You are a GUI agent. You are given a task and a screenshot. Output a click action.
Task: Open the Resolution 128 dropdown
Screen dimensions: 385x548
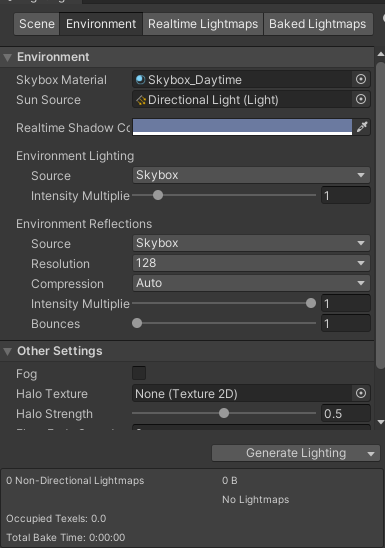click(251, 263)
